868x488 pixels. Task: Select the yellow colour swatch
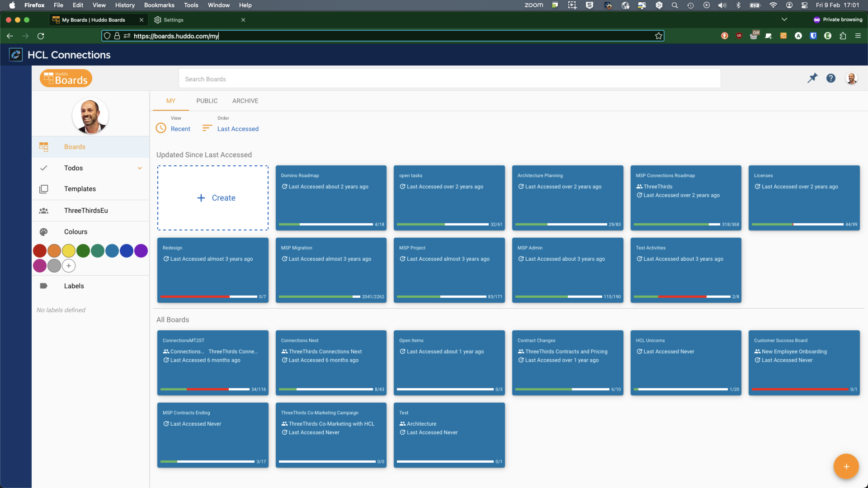pyautogui.click(x=69, y=251)
